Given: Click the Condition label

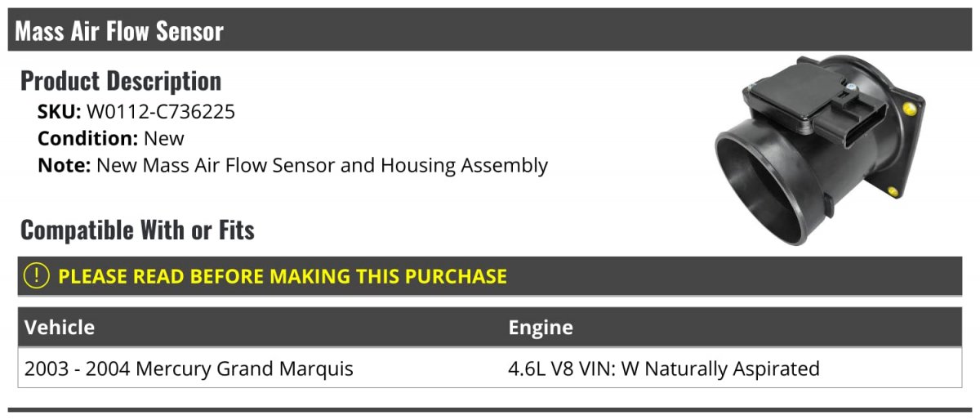Looking at the screenshot, I should point(88,138).
